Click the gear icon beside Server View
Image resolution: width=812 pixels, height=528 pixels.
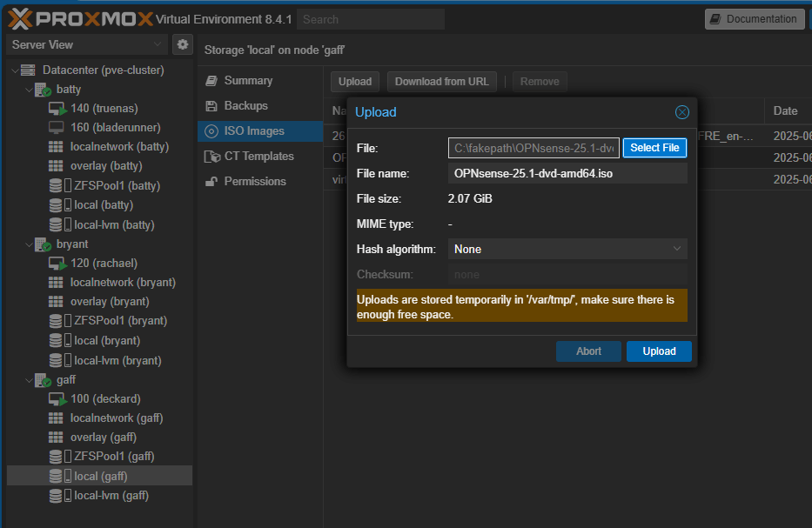pyautogui.click(x=182, y=44)
